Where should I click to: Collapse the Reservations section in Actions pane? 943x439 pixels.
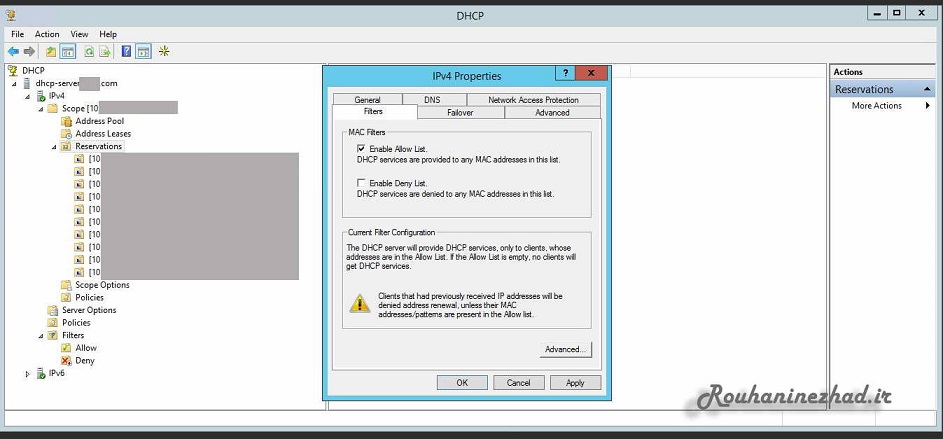click(x=928, y=89)
